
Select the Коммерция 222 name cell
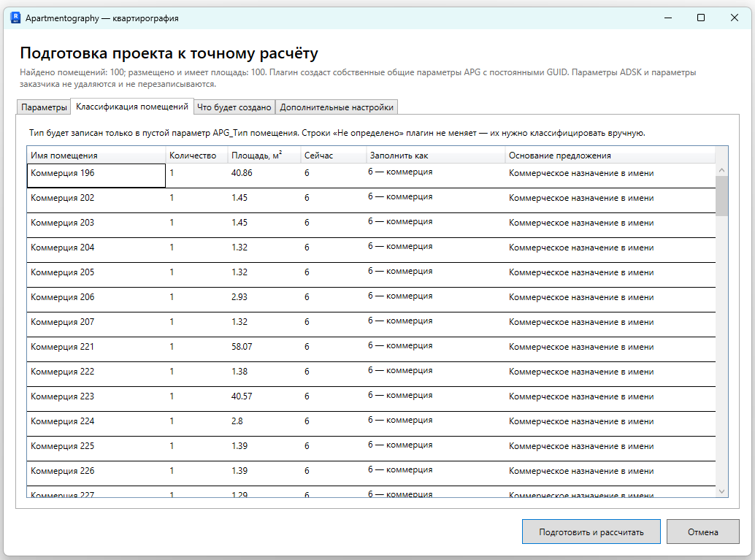point(96,374)
